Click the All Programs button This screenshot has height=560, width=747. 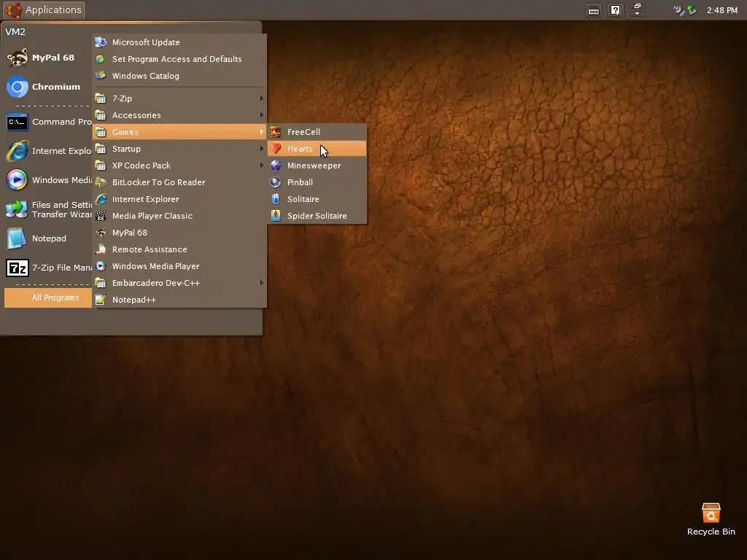(48, 297)
